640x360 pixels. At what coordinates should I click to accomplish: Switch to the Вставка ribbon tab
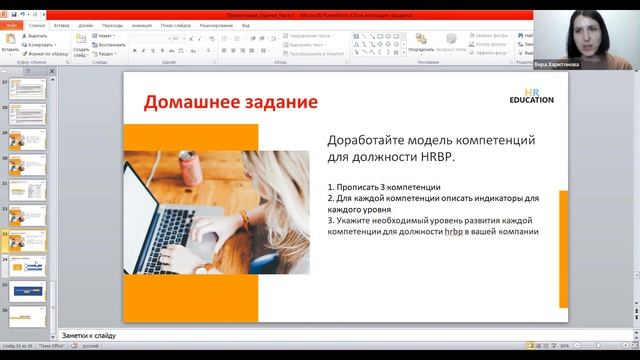pos(62,25)
